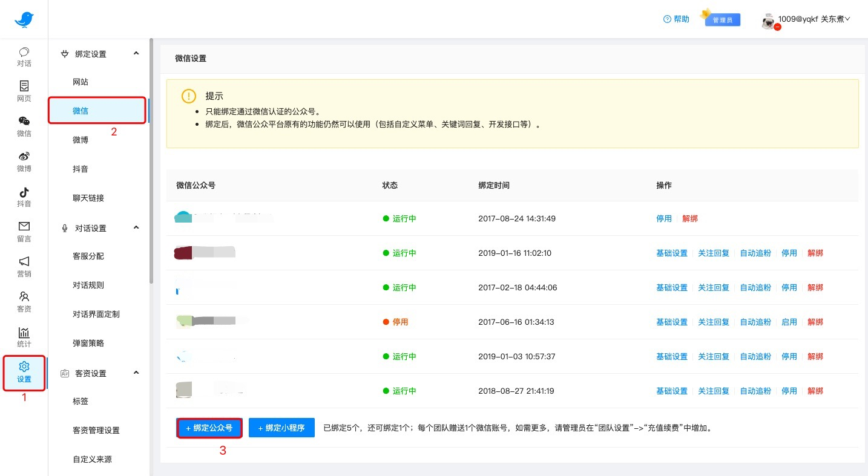Click the 网页 webpage icon in sidebar
The height and width of the screenshot is (476, 868).
pos(24,87)
